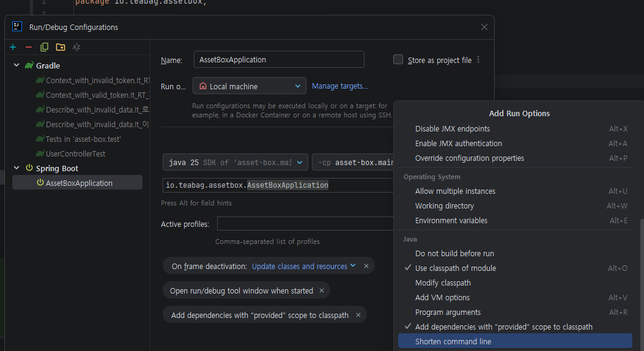Image resolution: width=644 pixels, height=351 pixels.
Task: Remove Add dependencies provided scope chip
Action: pos(358,315)
